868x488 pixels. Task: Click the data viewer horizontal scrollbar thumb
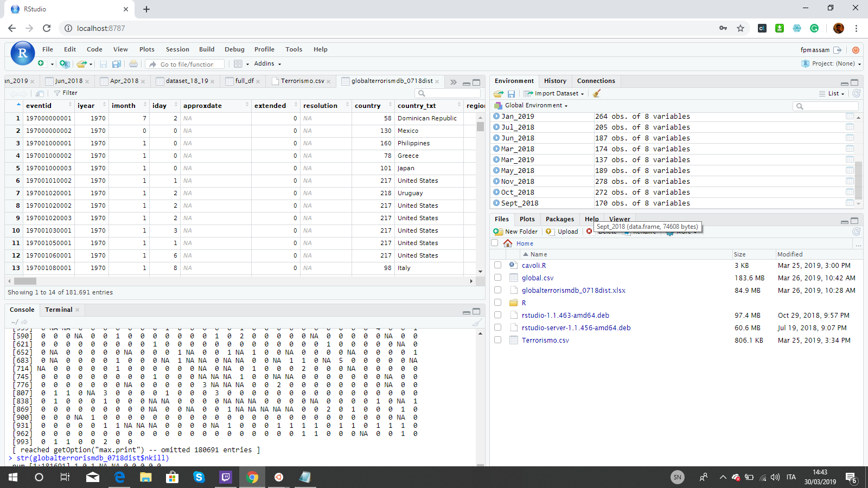coord(25,281)
